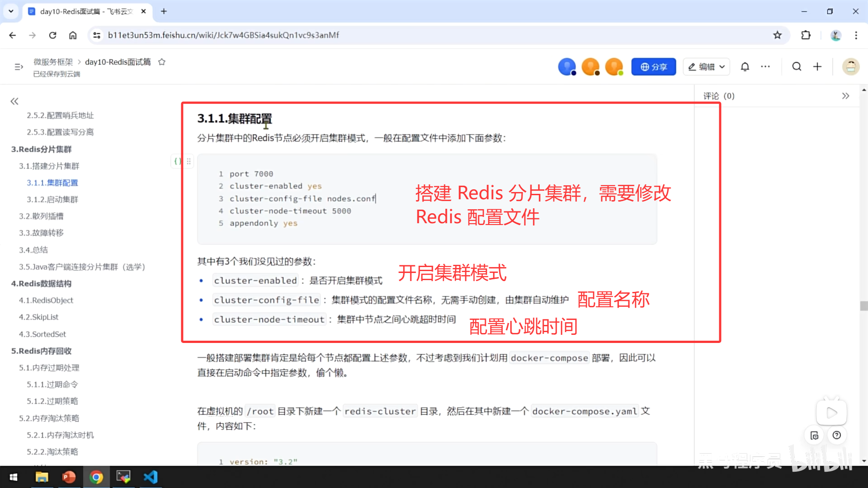Open the notifications bell
This screenshot has width=868, height=488.
(745, 67)
